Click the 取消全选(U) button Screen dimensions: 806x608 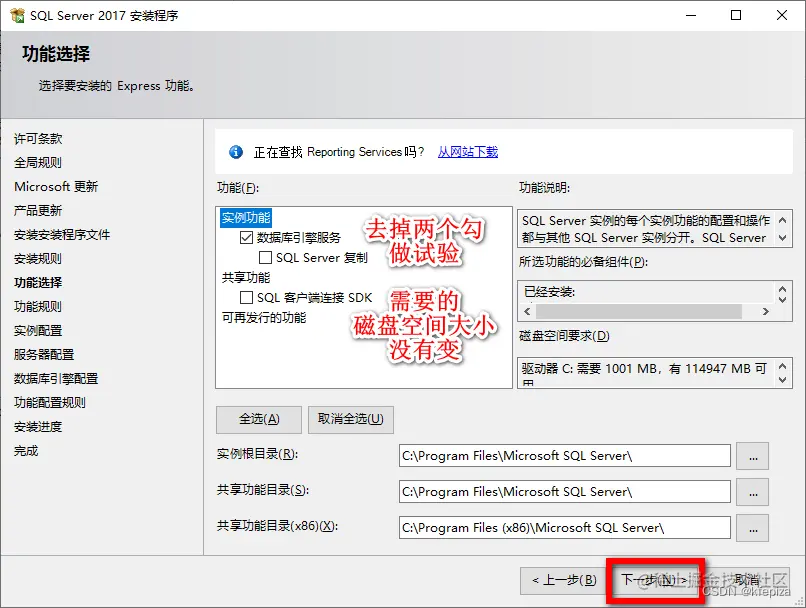pyautogui.click(x=351, y=419)
